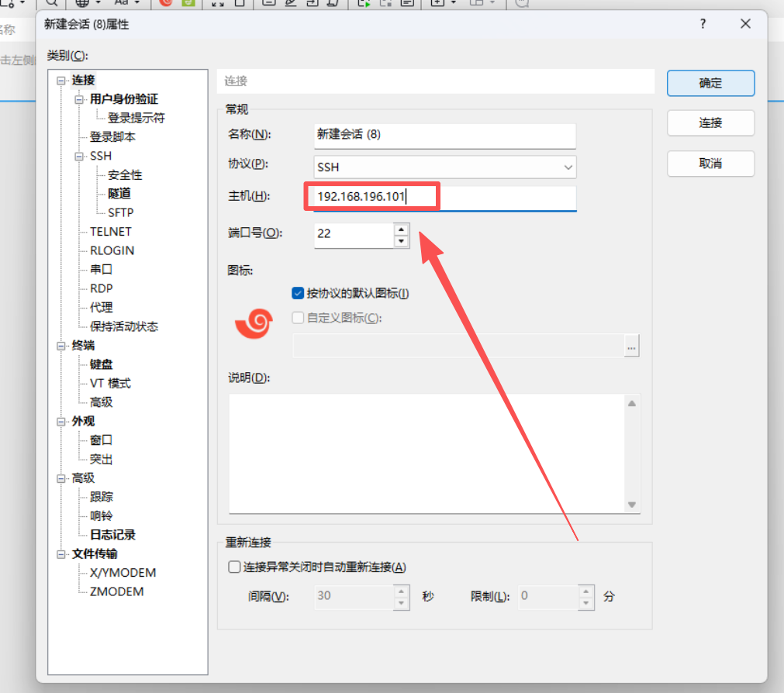Click description box scroll-down arrow
Image resolution: width=784 pixels, height=693 pixels.
(x=631, y=505)
